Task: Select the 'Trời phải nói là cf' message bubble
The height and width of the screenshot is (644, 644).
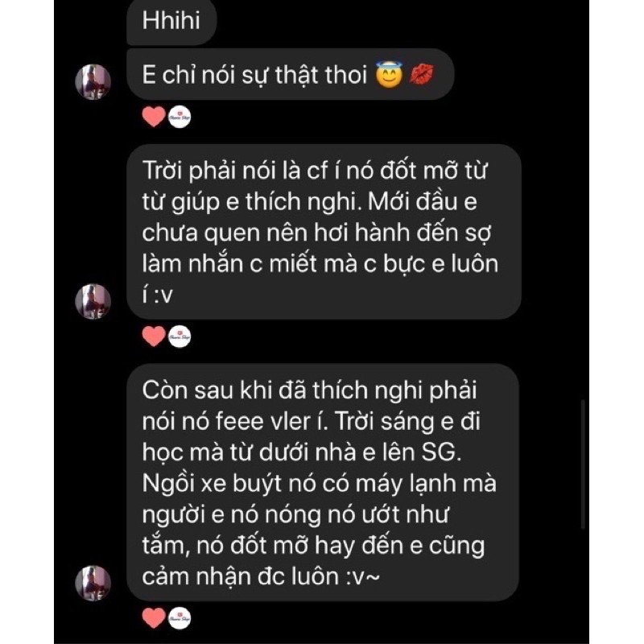Action: pyautogui.click(x=324, y=232)
